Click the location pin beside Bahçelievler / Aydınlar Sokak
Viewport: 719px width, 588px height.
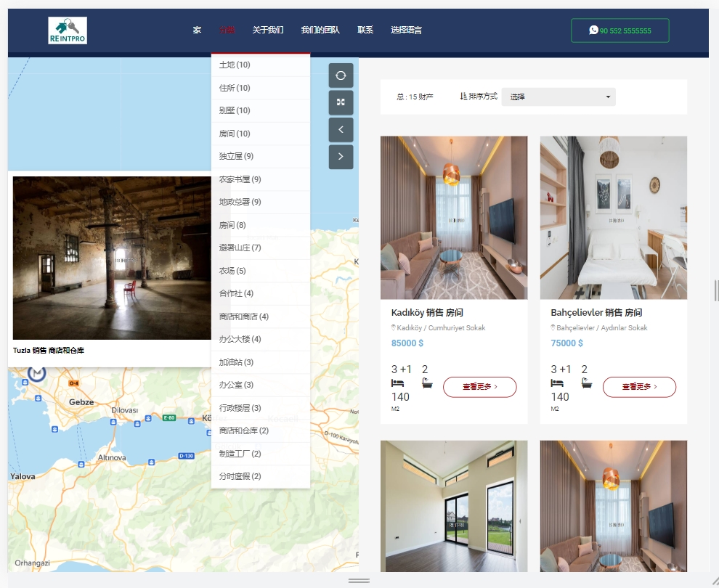click(x=553, y=327)
